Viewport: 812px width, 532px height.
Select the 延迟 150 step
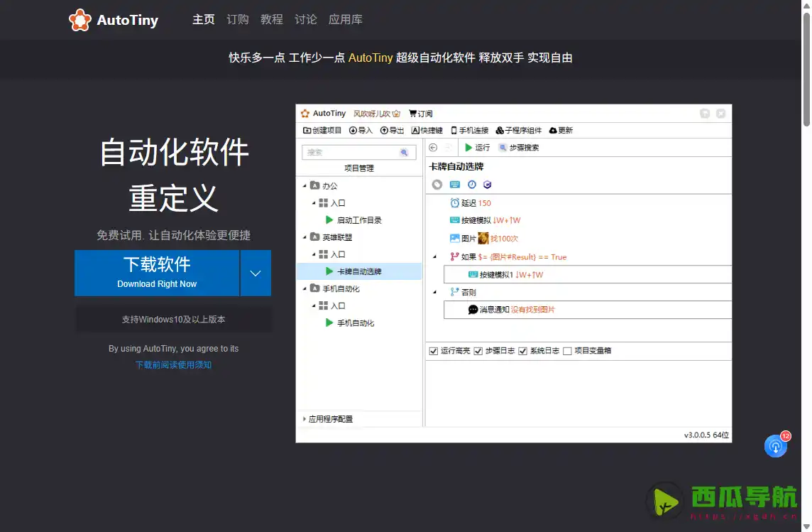470,203
